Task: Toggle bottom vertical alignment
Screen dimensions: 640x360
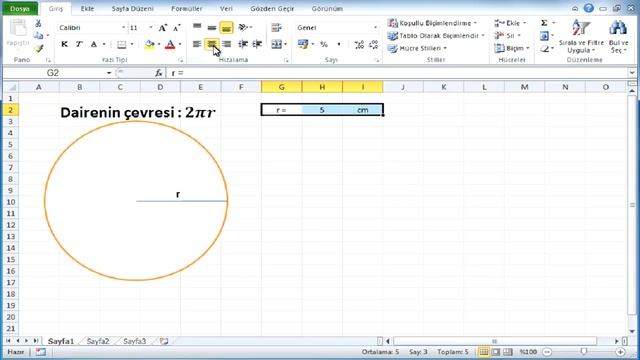Action: (x=227, y=27)
